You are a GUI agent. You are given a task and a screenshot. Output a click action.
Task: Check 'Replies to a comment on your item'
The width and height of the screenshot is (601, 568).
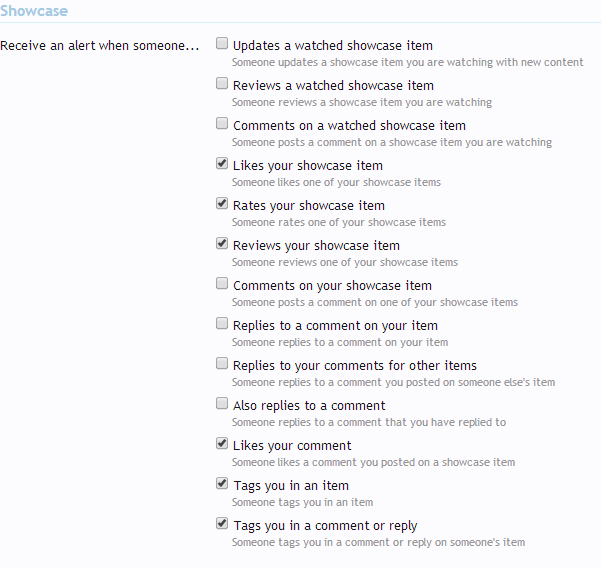[222, 324]
